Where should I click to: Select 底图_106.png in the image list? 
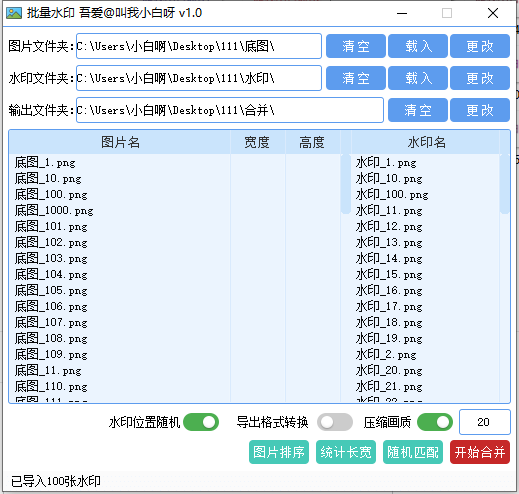[120, 307]
